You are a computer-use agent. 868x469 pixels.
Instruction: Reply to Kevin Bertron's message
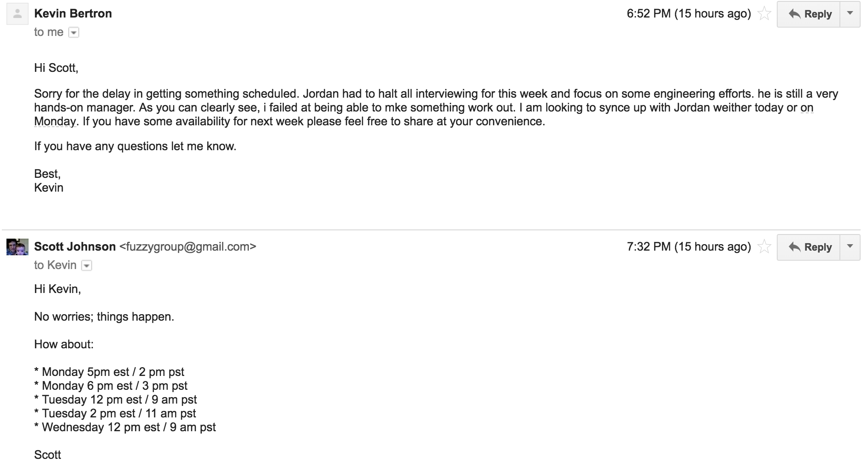(x=809, y=14)
